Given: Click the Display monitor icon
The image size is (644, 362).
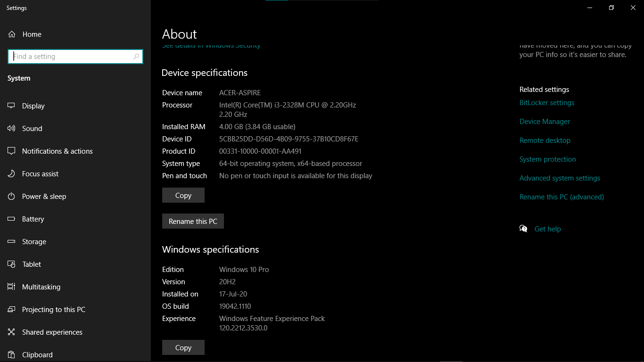Looking at the screenshot, I should (12, 106).
